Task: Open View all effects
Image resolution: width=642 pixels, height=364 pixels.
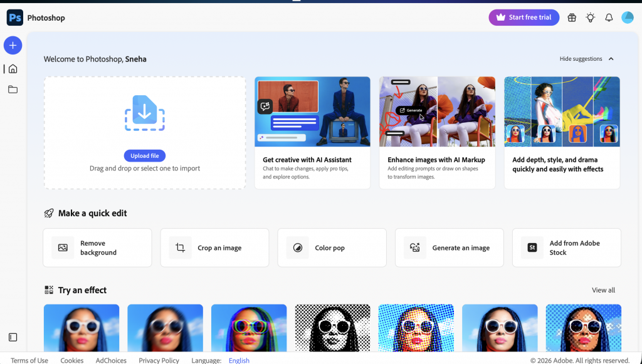Action: click(x=603, y=290)
